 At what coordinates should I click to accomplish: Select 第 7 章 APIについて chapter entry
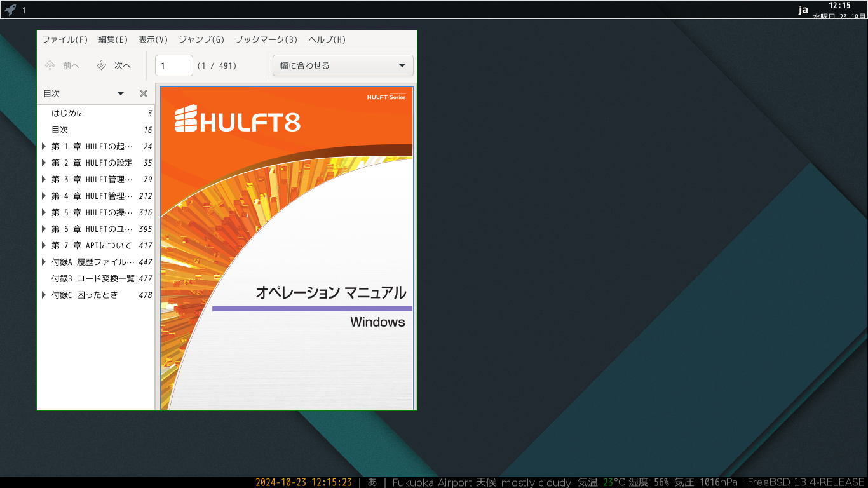click(96, 245)
